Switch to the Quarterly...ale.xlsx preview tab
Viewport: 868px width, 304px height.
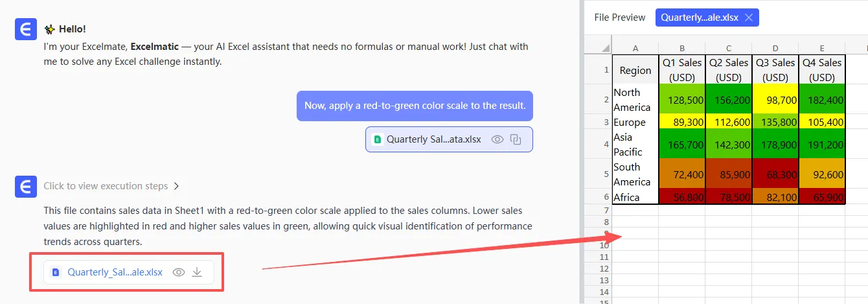[698, 18]
